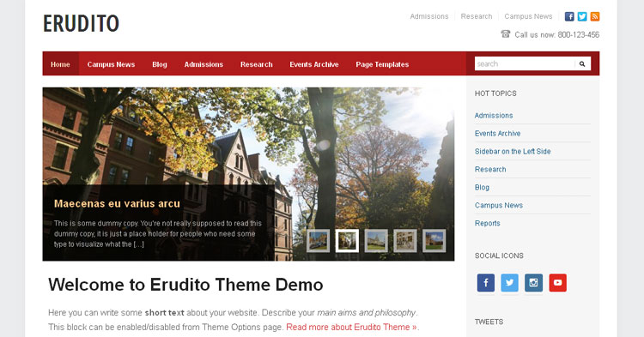Screen dimensions: 644x337
Task: Open the RSS feed icon in header
Action: 595,16
